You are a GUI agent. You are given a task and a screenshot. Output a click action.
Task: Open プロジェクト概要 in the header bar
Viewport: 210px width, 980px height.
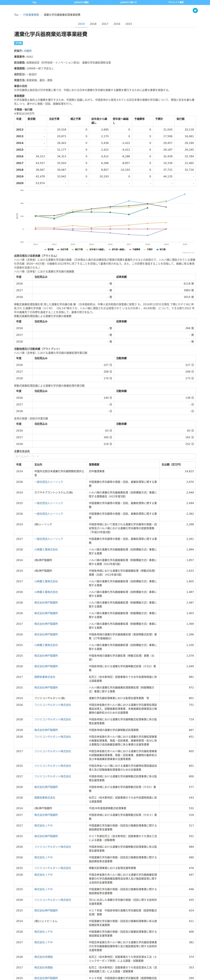pos(176,2)
